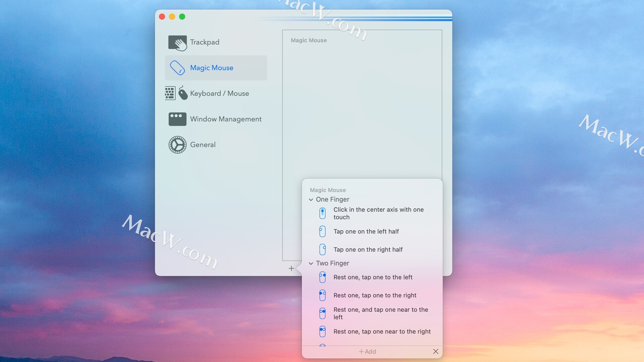Go to General settings
The width and height of the screenshot is (644, 362).
(x=216, y=145)
